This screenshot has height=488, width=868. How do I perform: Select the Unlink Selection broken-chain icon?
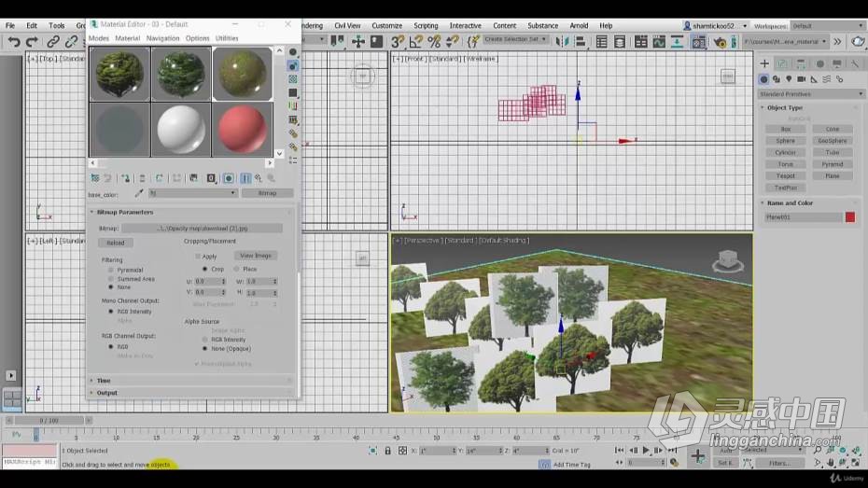coord(72,41)
